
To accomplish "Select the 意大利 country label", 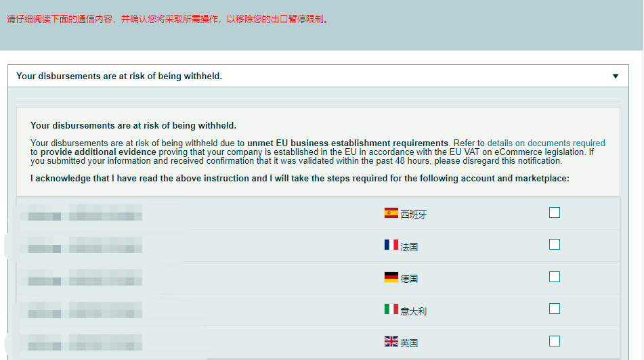I will (414, 311).
